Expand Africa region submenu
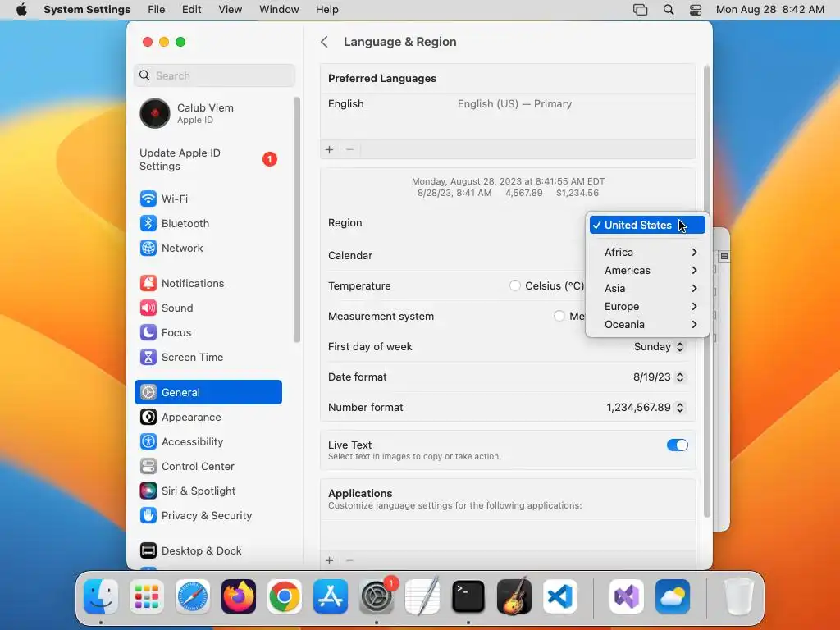This screenshot has height=630, width=840. (647, 253)
